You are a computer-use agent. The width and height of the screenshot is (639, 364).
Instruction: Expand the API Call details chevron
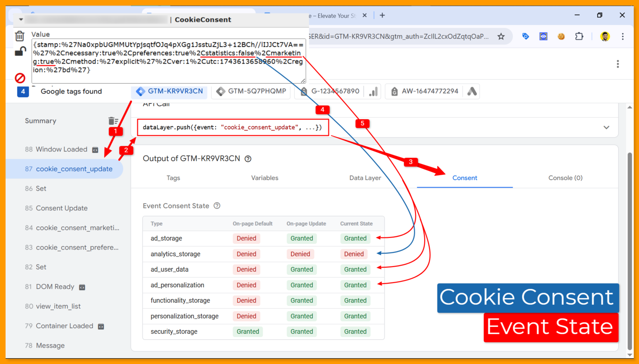(606, 128)
